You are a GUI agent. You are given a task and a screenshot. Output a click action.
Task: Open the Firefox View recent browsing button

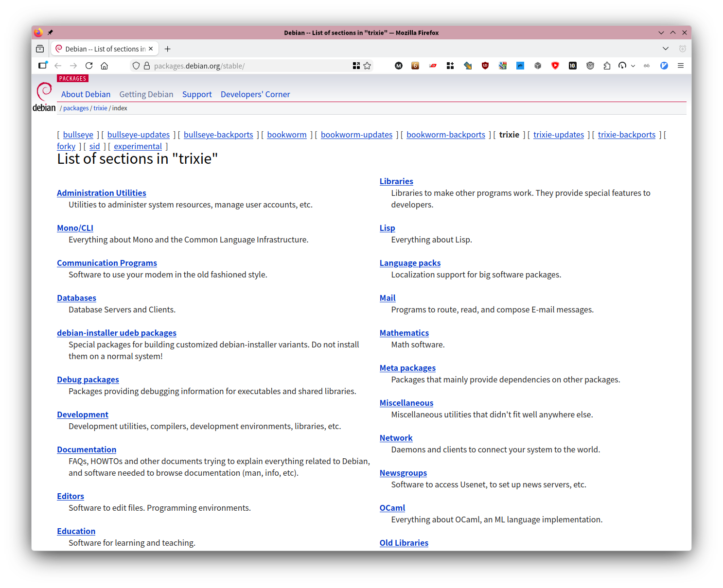(x=40, y=49)
